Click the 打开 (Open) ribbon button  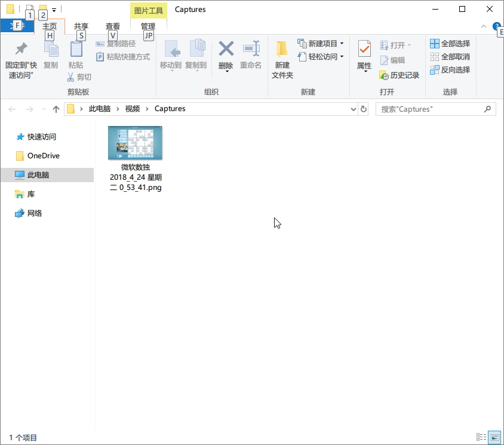point(395,45)
